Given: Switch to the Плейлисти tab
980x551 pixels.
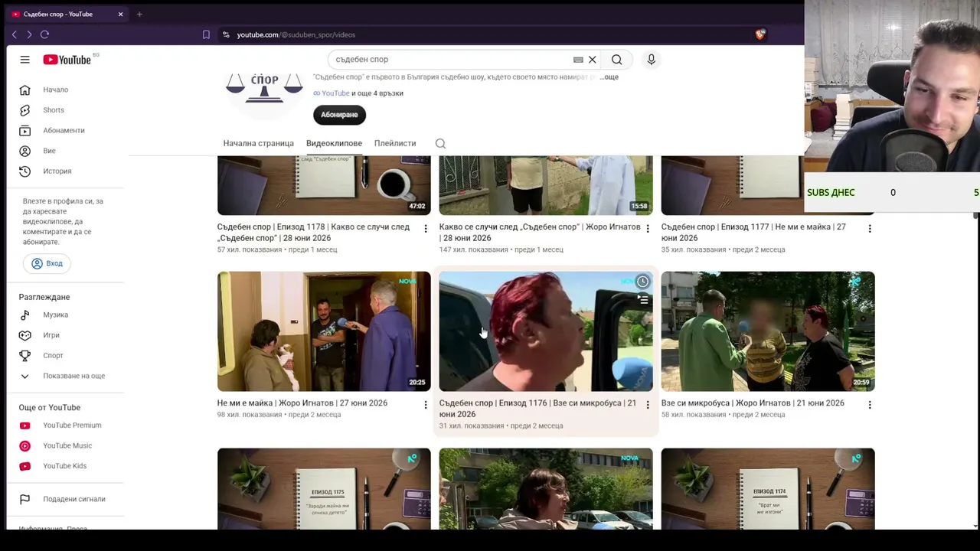Looking at the screenshot, I should point(395,143).
